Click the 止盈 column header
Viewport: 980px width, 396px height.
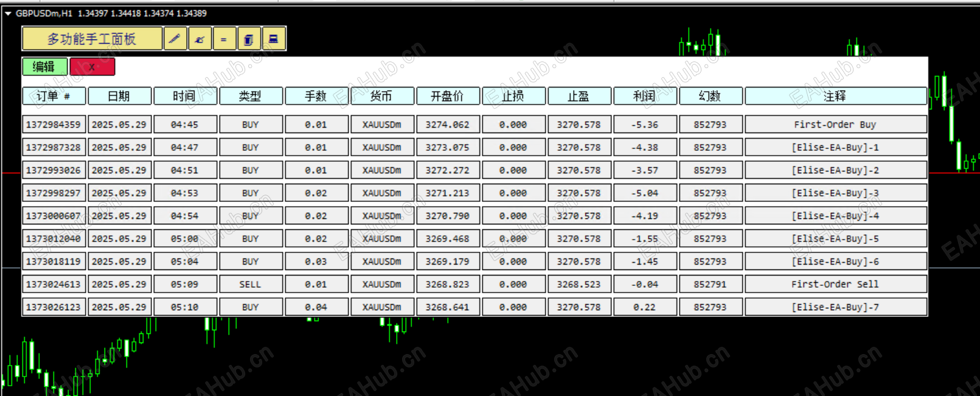(x=579, y=96)
